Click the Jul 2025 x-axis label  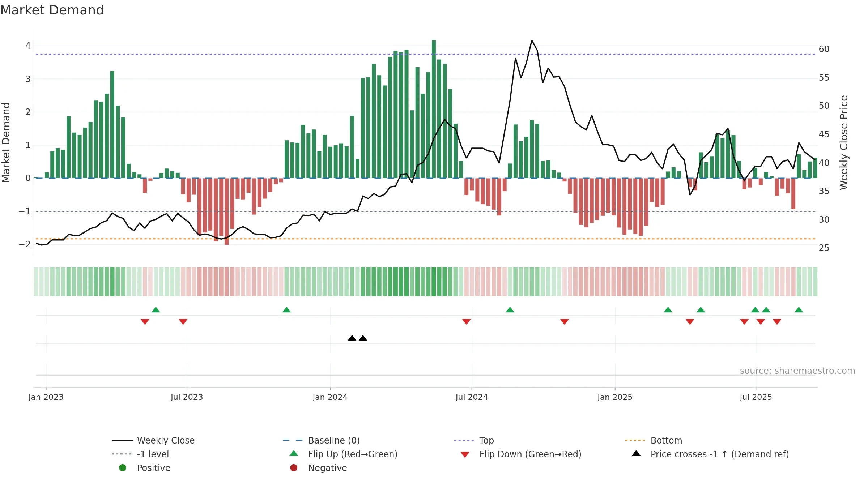756,397
